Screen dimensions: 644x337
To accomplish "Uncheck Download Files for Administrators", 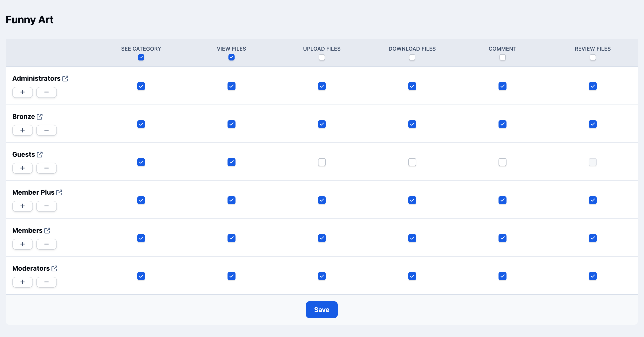I will tap(412, 86).
